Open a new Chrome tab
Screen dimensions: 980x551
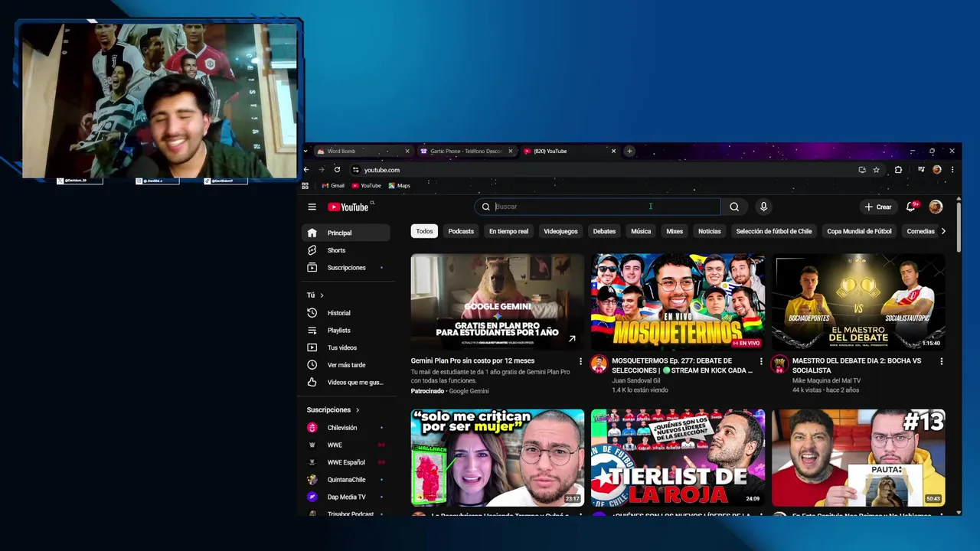(x=629, y=151)
